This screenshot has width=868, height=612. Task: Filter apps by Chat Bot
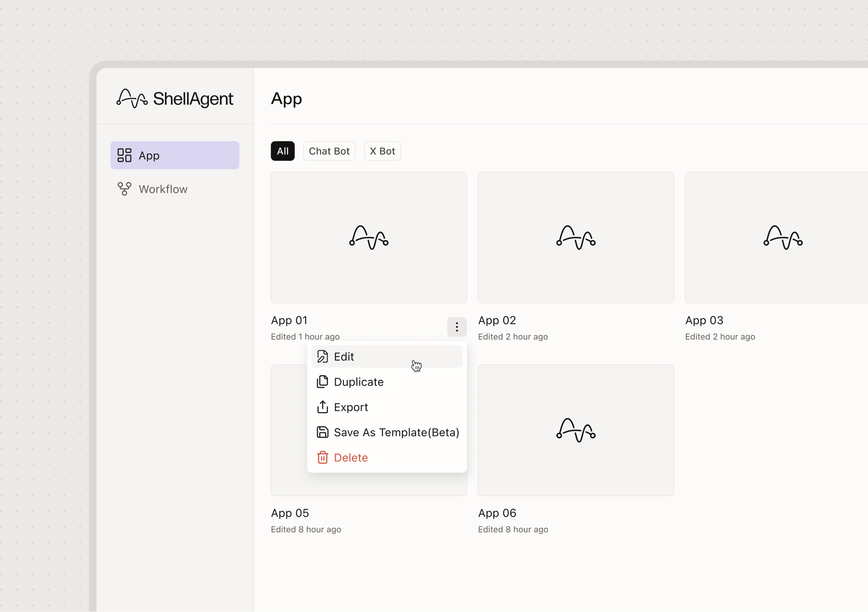[x=329, y=151]
